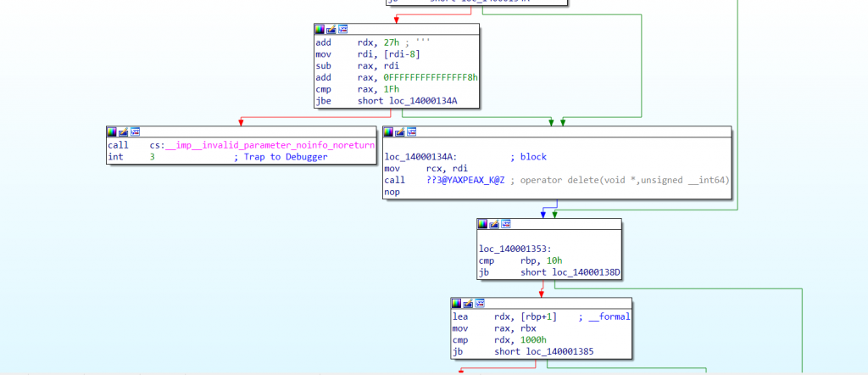The image size is (868, 375).
Task: Click the pencil edit icon on the invalid_parameter call block
Action: pyautogui.click(x=124, y=132)
